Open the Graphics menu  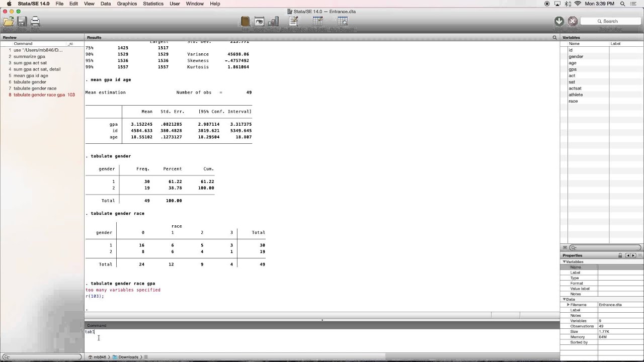point(127,4)
